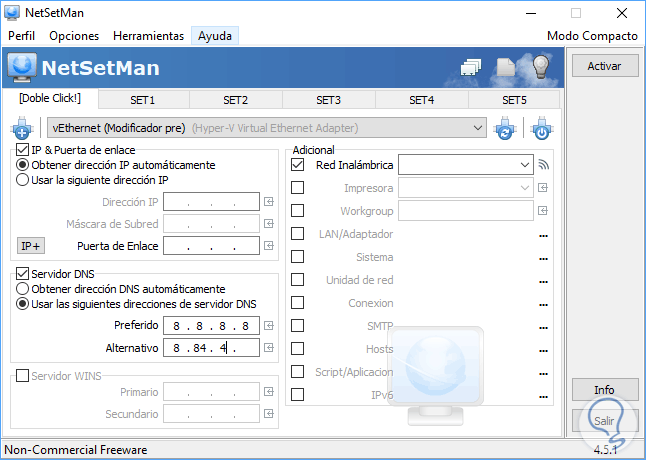This screenshot has width=646, height=460.
Task: Select Obtener dirección DNS automáticamente radio
Action: tap(22, 289)
